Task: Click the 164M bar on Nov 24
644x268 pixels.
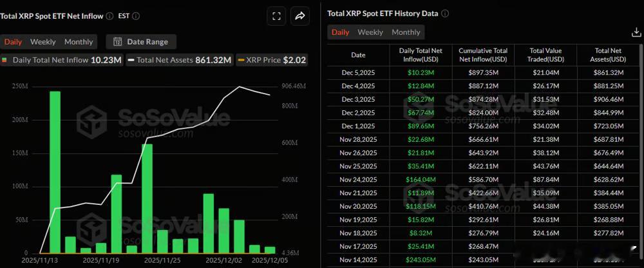Action: tap(147, 198)
